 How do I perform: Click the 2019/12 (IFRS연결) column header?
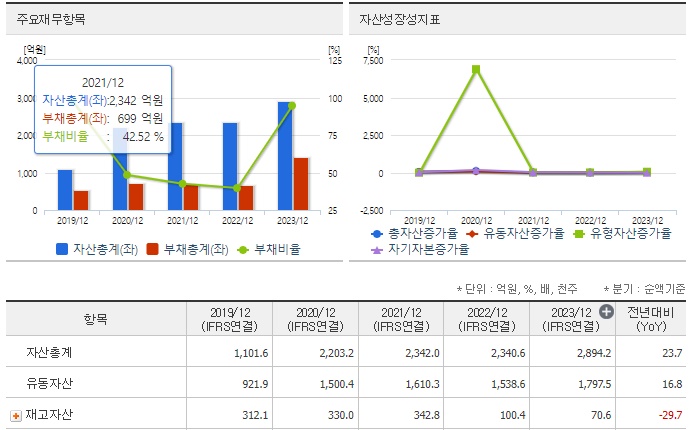pos(230,319)
